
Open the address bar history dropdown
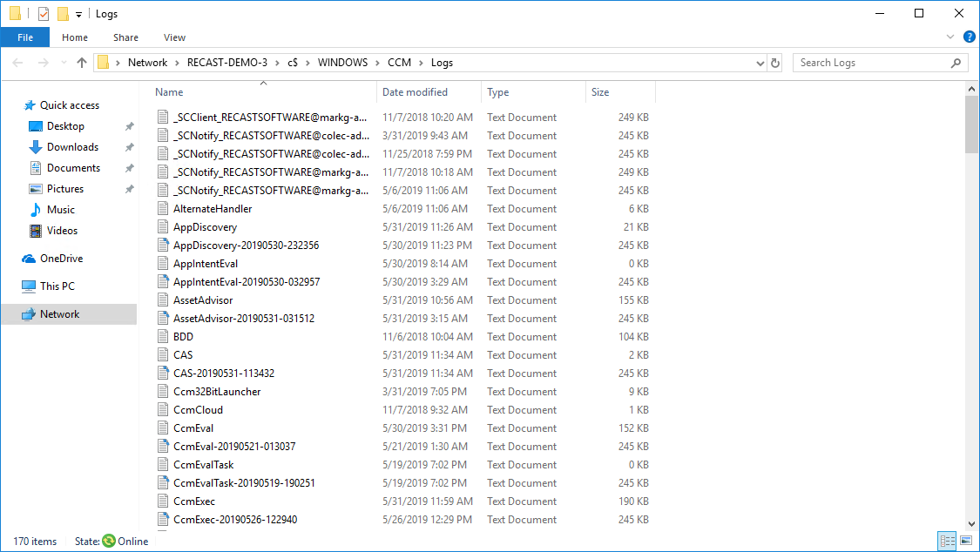click(x=760, y=63)
